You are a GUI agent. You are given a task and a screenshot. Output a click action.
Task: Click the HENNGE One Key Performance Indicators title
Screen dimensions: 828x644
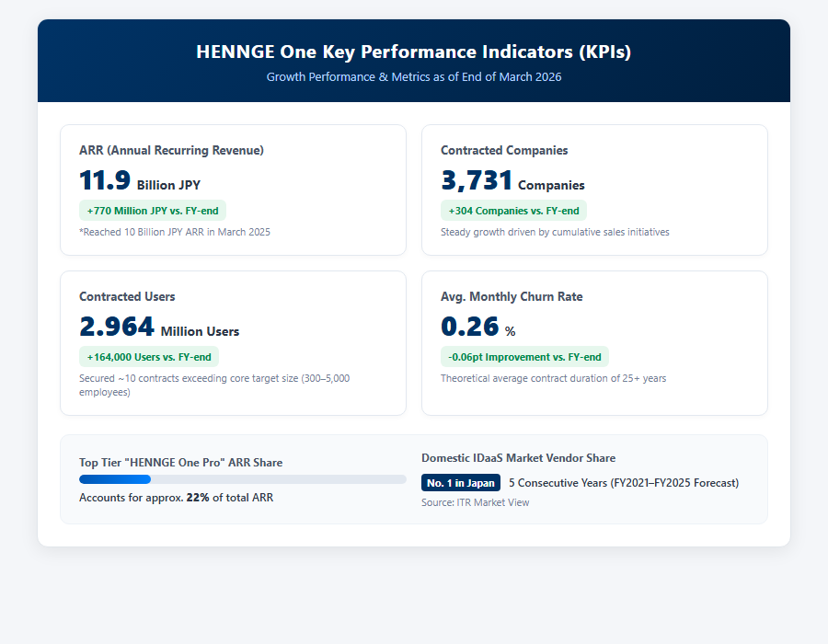coord(413,52)
